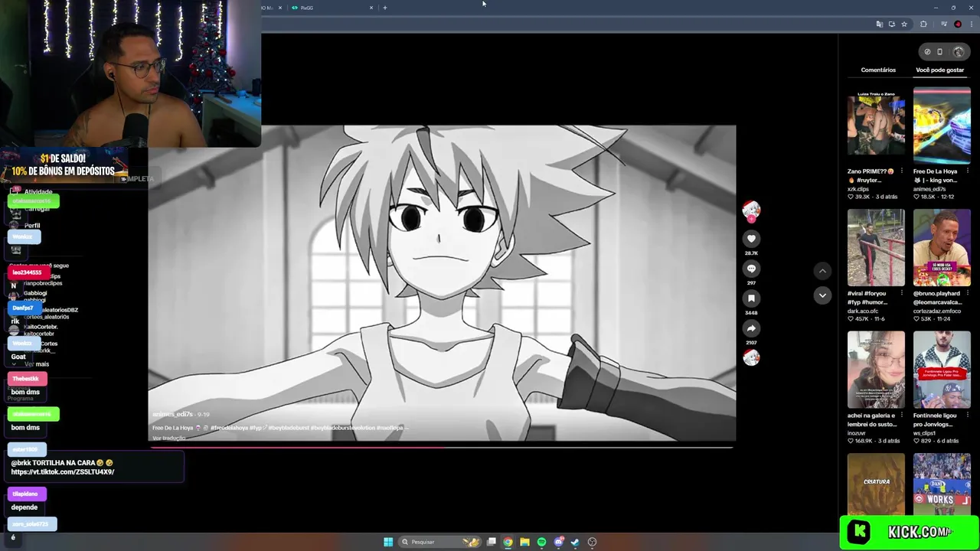Open the Zano PRIME video thumbnail

(876, 126)
